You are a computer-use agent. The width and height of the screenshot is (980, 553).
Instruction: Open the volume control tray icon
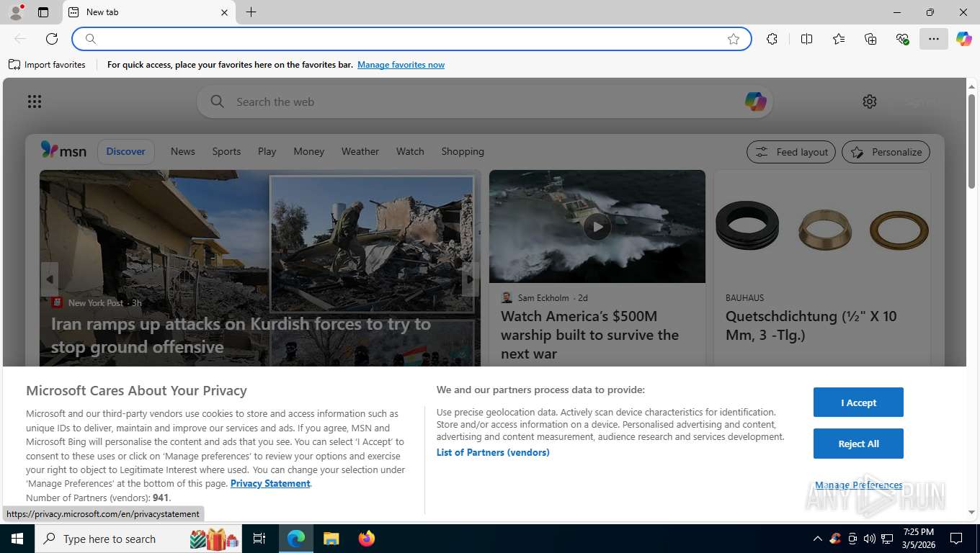point(869,539)
